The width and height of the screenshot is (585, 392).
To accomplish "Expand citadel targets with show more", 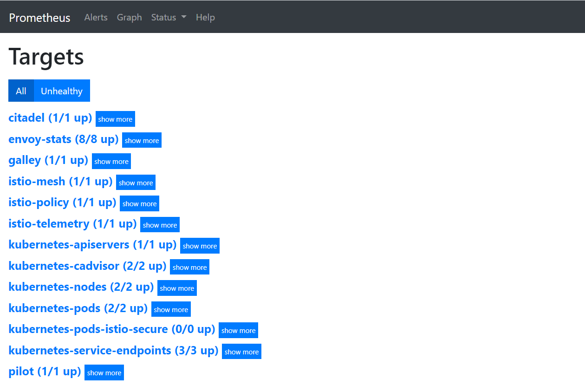I will (115, 119).
